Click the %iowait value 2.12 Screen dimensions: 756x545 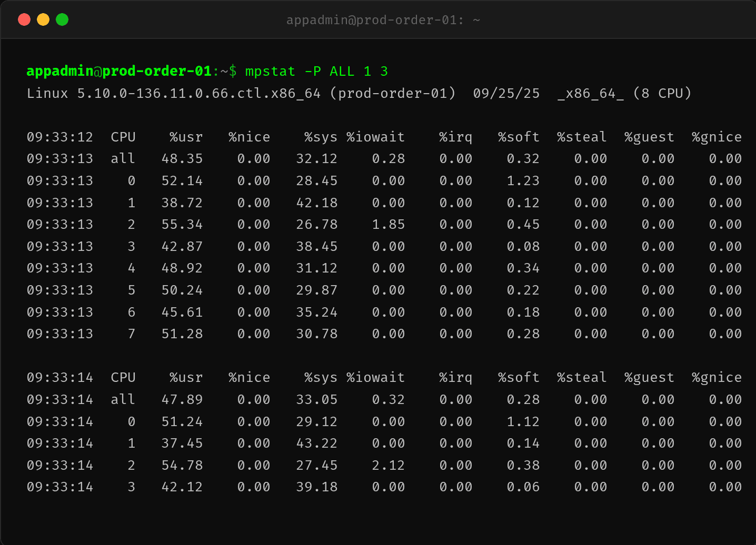pos(388,465)
